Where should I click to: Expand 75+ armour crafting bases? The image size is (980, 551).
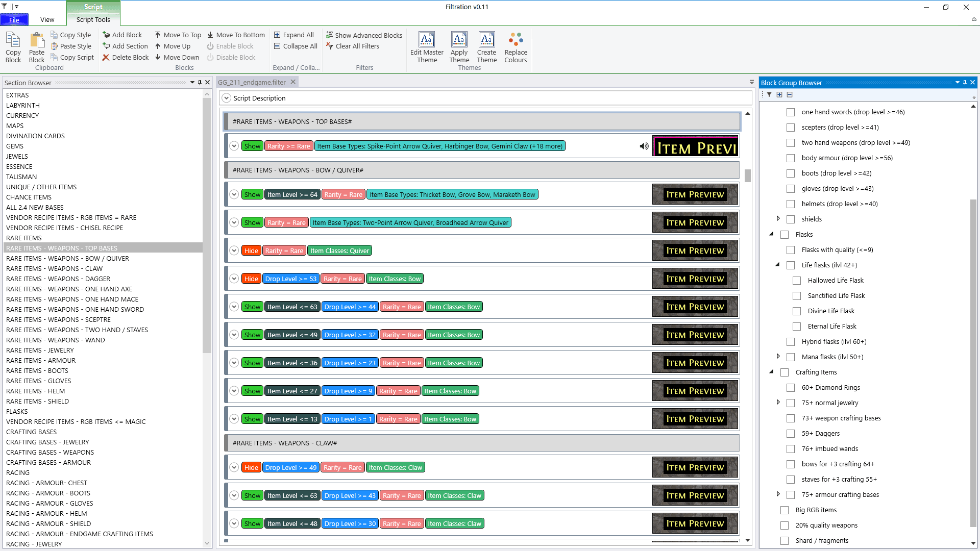click(778, 494)
